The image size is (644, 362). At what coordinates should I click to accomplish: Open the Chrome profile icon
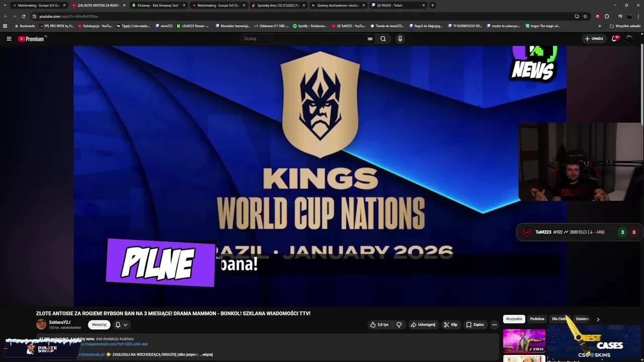[x=629, y=16]
